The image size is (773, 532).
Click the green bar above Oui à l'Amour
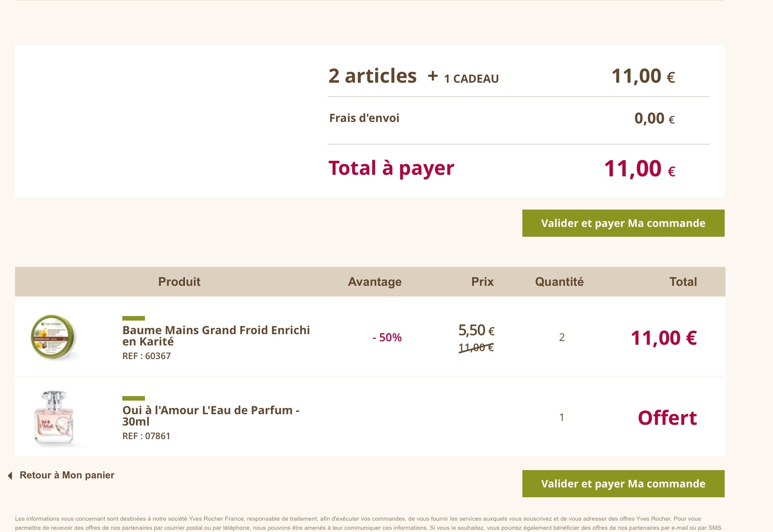tap(134, 398)
